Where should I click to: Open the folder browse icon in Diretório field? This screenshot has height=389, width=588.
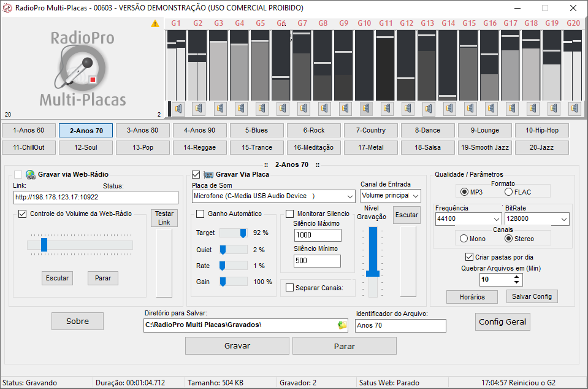coord(342,325)
